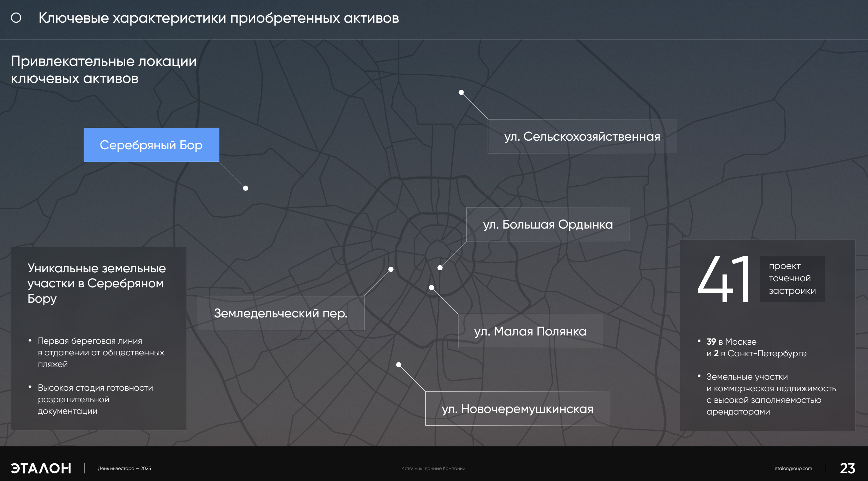Click the page number 23
Viewport: 868px width, 481px height.
pos(847,468)
